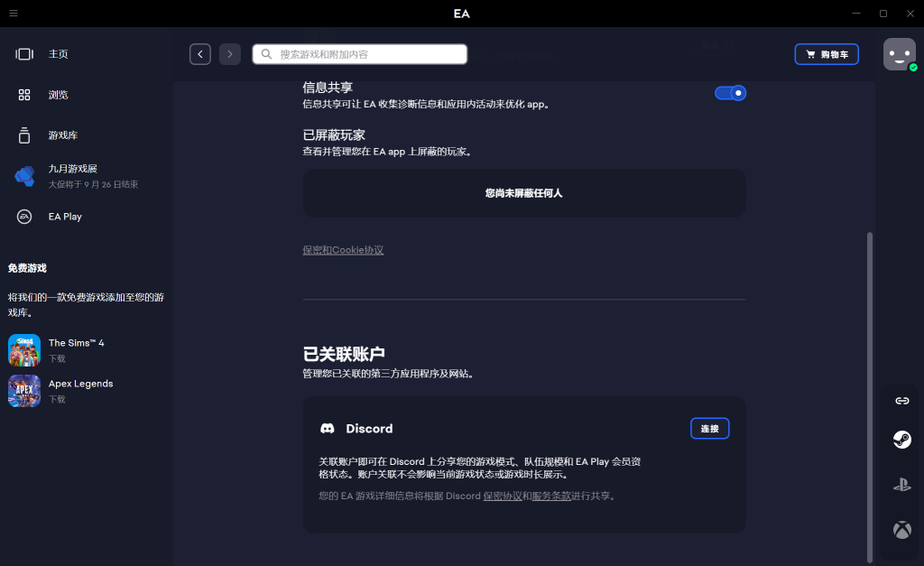This screenshot has width=924, height=566.
Task: Click the vertical scrollbar of settings page
Action: pyautogui.click(x=870, y=397)
